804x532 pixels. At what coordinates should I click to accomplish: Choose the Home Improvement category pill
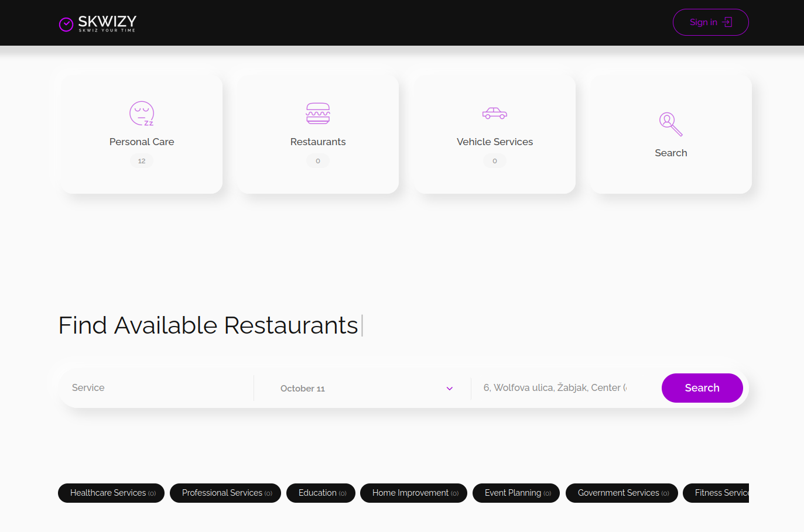[x=413, y=493]
